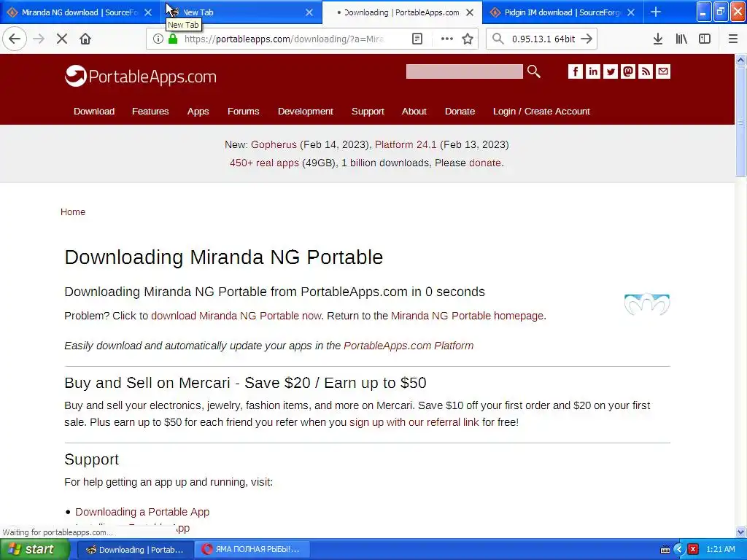Open the downloads panel

(657, 39)
